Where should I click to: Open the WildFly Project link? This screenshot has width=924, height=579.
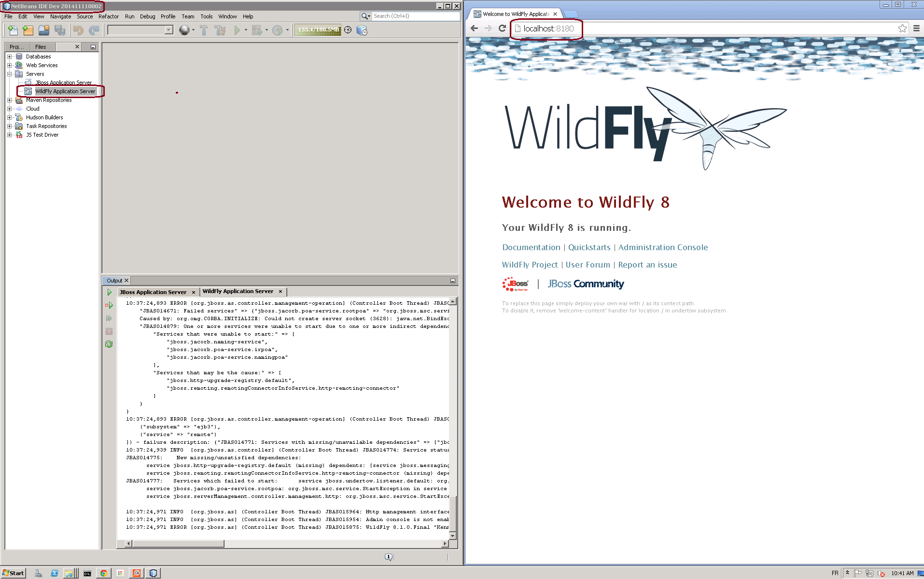pos(530,265)
